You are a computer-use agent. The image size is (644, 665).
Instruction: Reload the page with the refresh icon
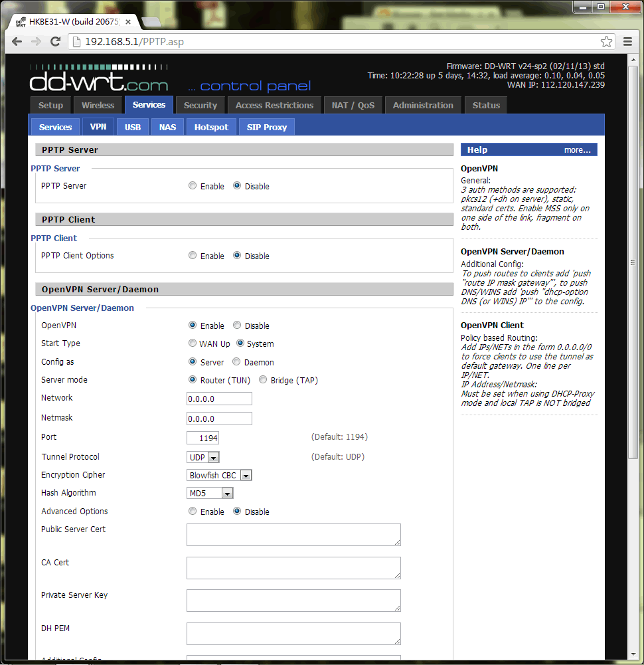[x=55, y=42]
